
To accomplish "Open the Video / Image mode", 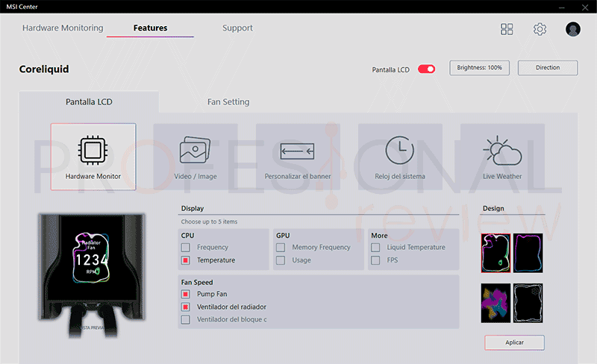I will click(x=196, y=157).
